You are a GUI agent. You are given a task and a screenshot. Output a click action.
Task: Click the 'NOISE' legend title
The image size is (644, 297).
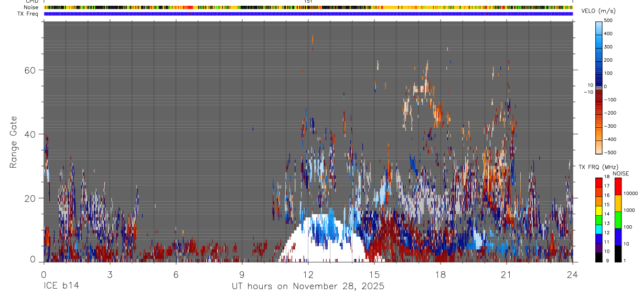pyautogui.click(x=621, y=173)
